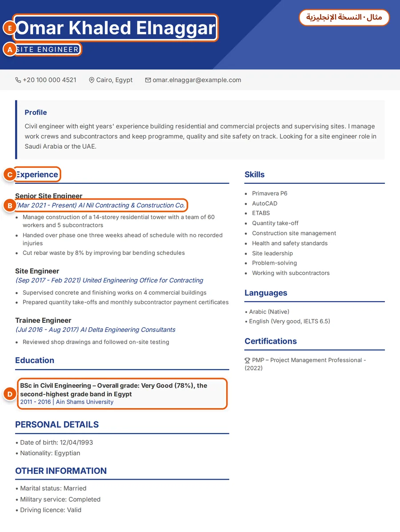Select the Primavera P6 skill
Image resolution: width=400 pixels, height=532 pixels.
point(270,193)
